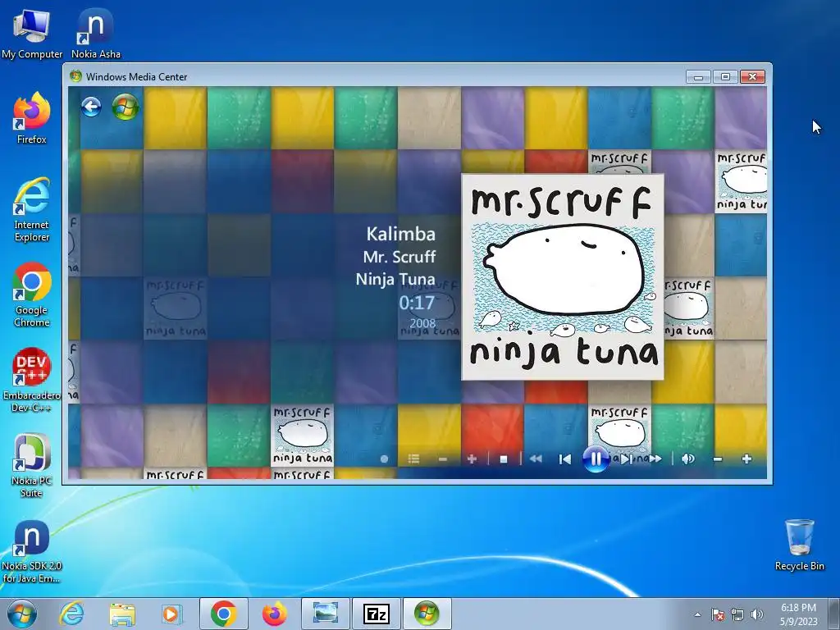Open Windows Media Player from taskbar

point(172,614)
